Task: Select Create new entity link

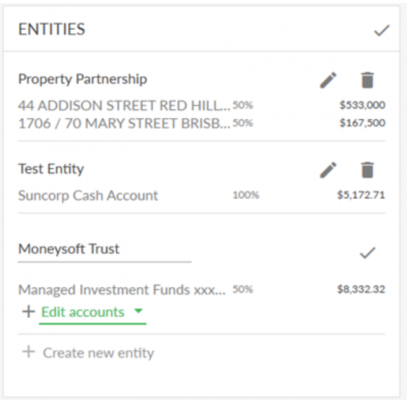Action: click(98, 353)
